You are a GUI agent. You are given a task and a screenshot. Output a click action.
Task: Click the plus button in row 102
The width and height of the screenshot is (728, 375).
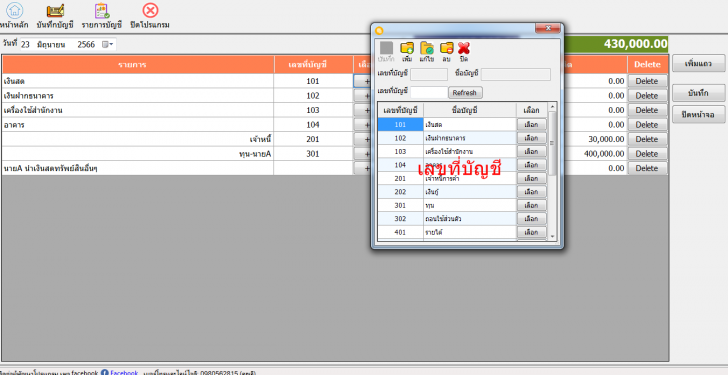coord(363,96)
